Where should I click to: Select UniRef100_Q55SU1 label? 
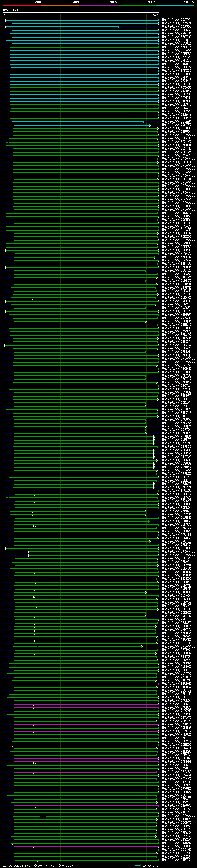176,514
